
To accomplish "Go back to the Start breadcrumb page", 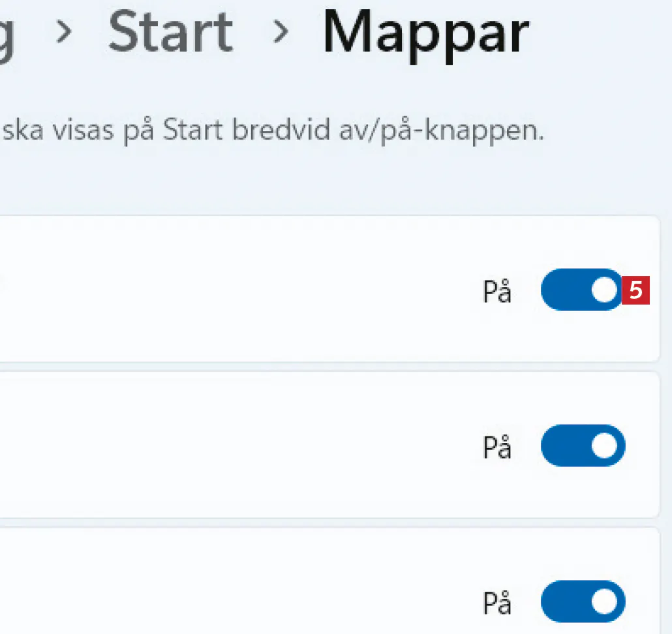I will (x=170, y=33).
